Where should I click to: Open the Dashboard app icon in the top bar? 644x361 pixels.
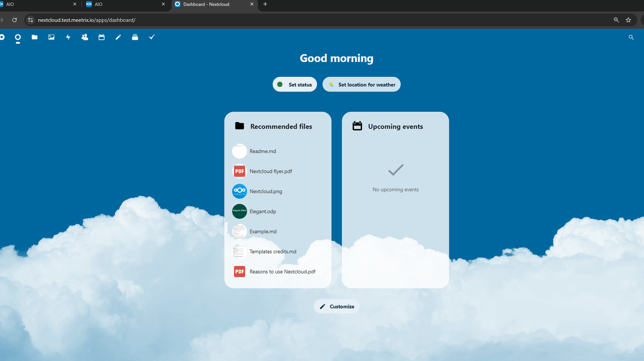click(x=18, y=37)
